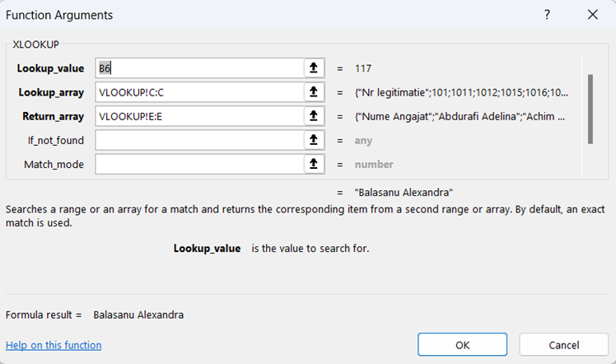The image size is (616, 364).
Task: Click the Match_mode range selector arrow icon
Action: pos(313,164)
